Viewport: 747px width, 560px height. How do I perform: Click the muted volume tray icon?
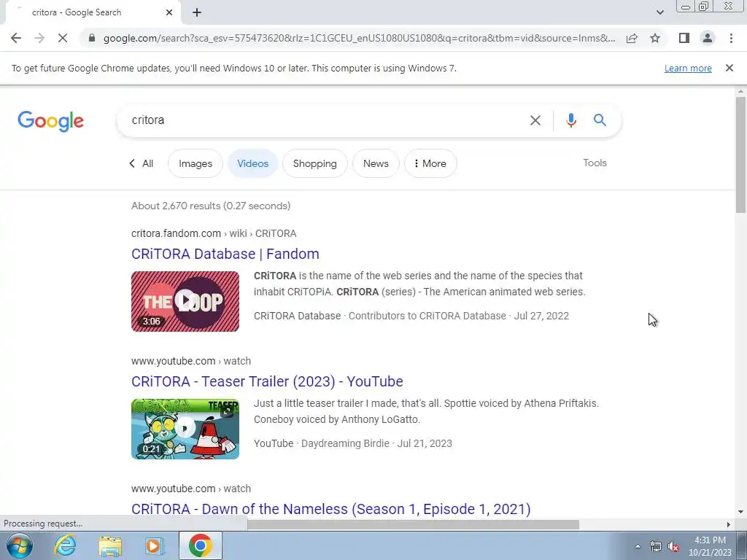(x=673, y=546)
